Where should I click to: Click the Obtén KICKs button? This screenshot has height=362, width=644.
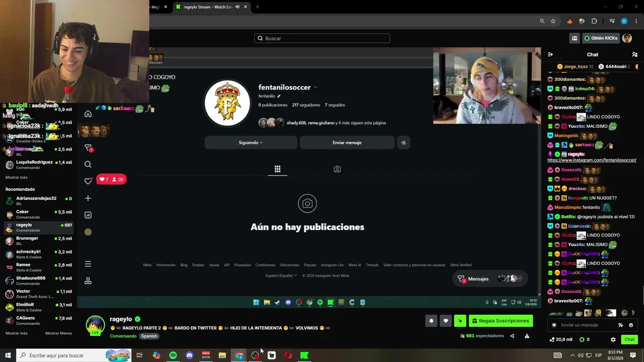[601, 38]
